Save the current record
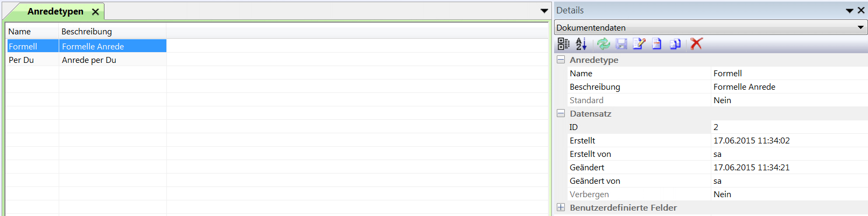This screenshot has height=216, width=868. 621,44
